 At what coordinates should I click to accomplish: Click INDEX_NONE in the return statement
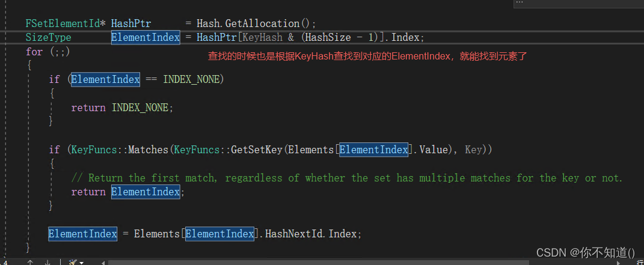pos(140,108)
